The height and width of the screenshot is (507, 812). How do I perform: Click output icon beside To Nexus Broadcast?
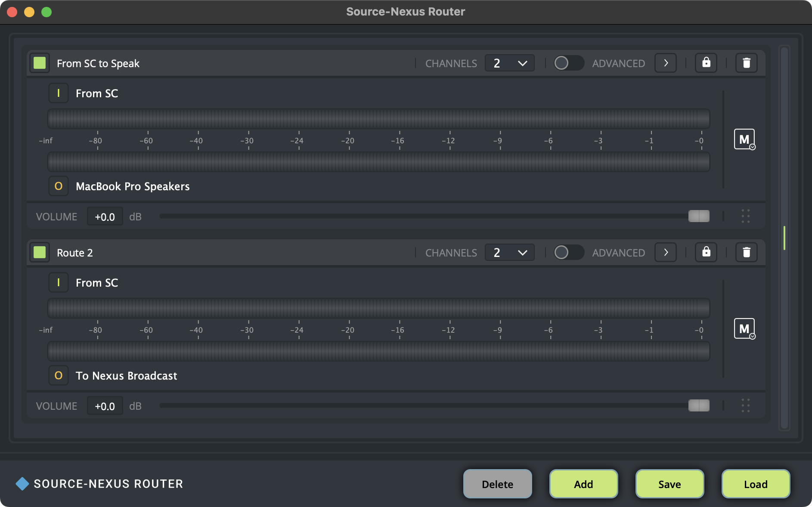pos(59,376)
